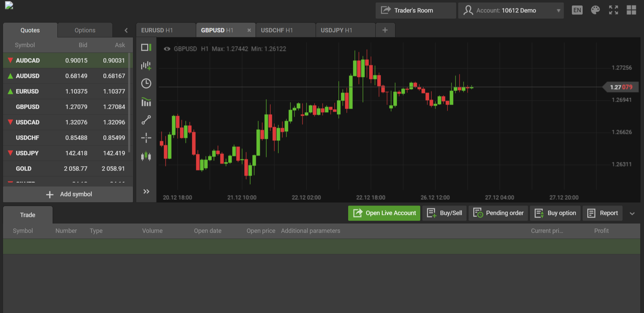The image size is (644, 313).
Task: Open the chart type selector
Action: click(146, 102)
